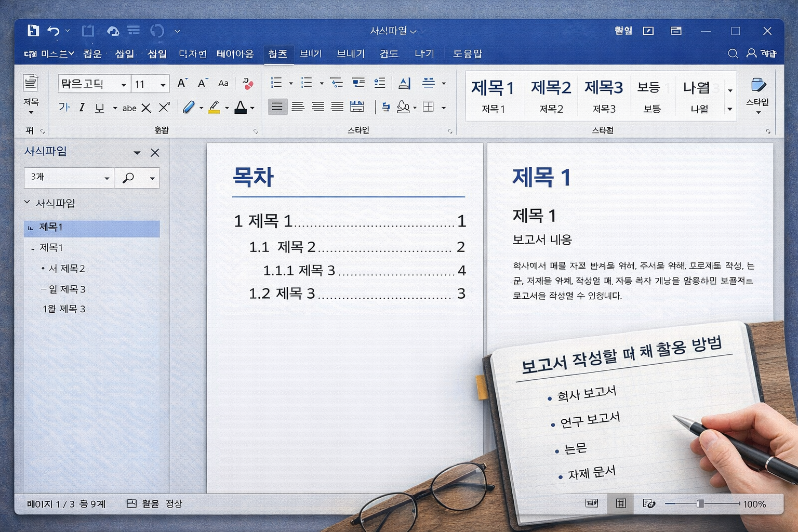Screen dimensions: 798x532
Task: Click the borders grid icon
Action: click(429, 107)
